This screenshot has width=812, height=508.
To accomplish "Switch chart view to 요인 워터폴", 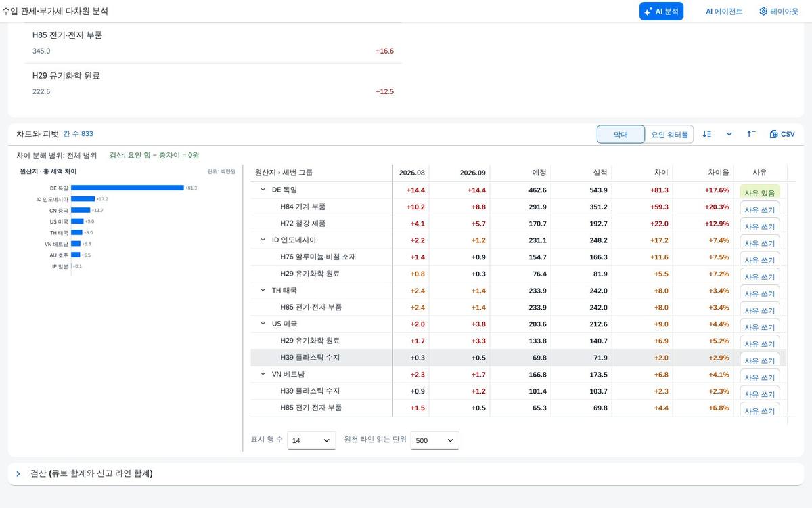I will click(x=669, y=135).
